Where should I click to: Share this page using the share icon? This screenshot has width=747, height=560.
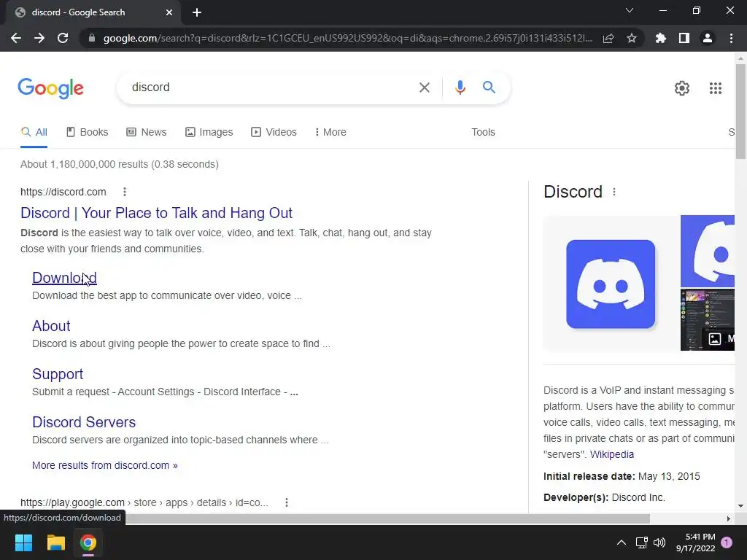[608, 38]
